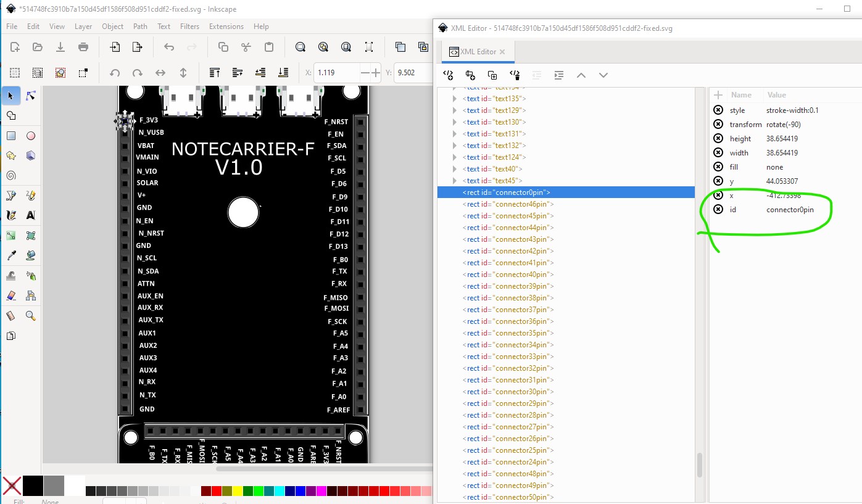Select the Node editing tool
The image size is (862, 504).
click(x=31, y=96)
